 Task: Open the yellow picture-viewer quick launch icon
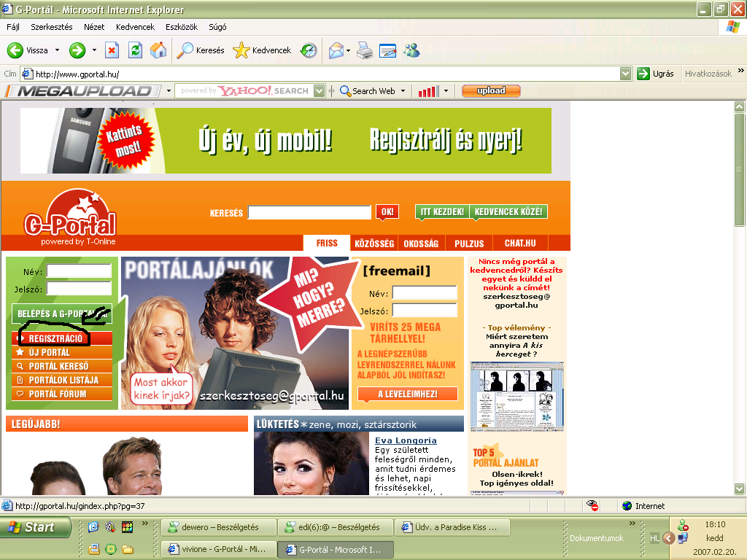[93, 550]
